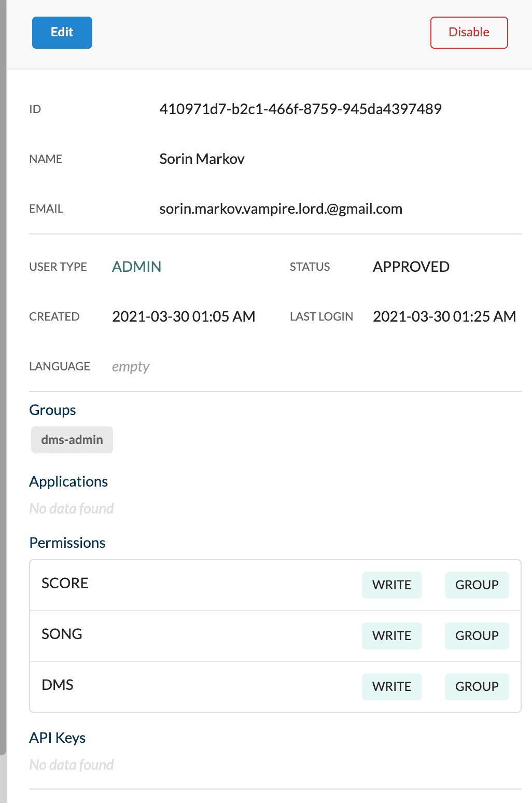This screenshot has width=532, height=803.
Task: Click WRITE badge in DMS row
Action: [x=392, y=687]
